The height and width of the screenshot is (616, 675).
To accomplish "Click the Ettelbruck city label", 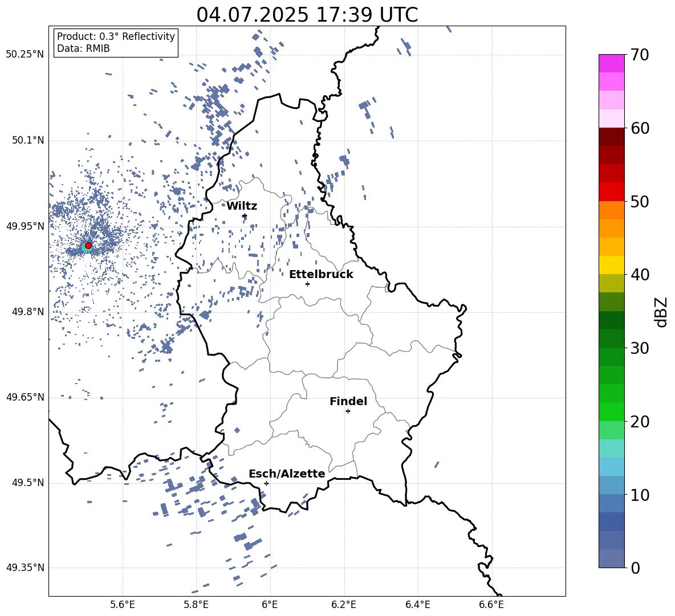I will coord(321,275).
